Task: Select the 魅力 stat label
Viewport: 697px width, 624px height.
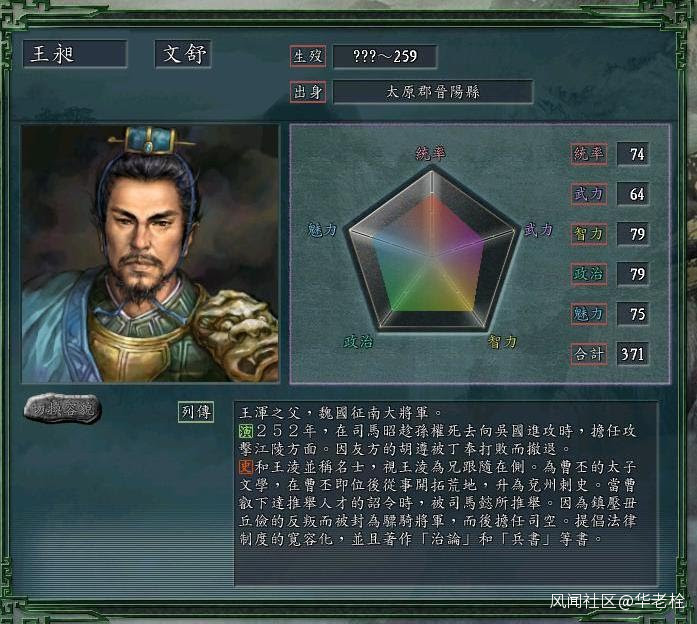Action: (x=589, y=314)
